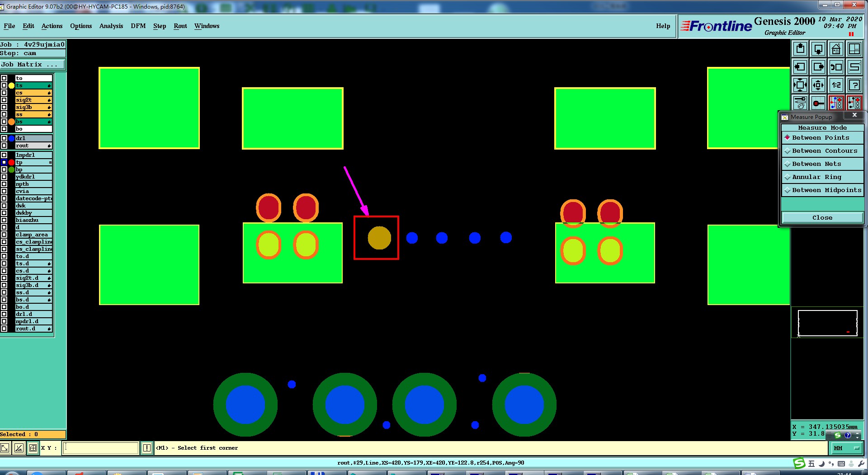Open the Rout menu
The image size is (868, 475).
pos(180,26)
